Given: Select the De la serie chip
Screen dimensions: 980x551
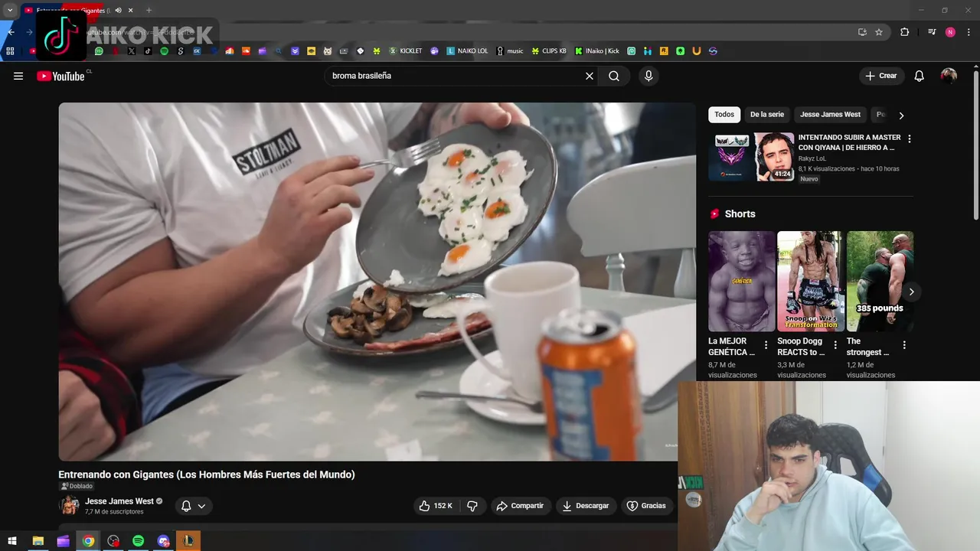Looking at the screenshot, I should tap(767, 115).
